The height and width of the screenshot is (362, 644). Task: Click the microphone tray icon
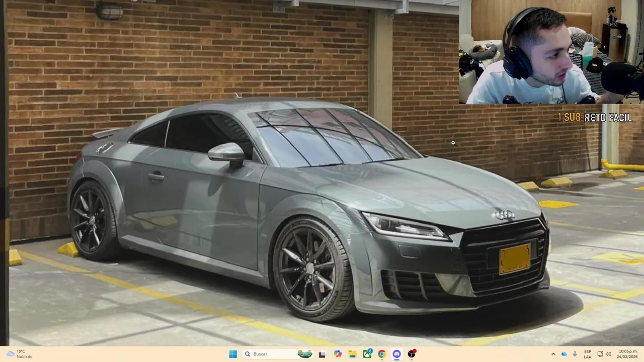point(575,354)
